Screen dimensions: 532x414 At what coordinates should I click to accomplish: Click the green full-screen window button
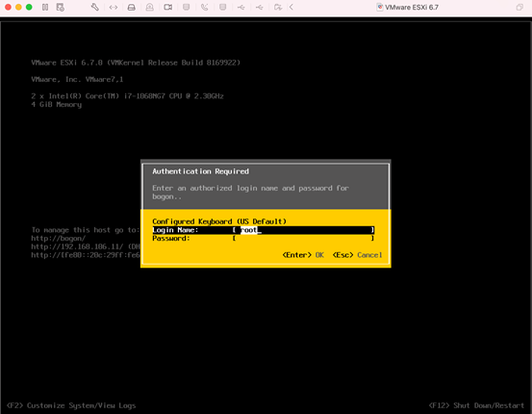[29, 7]
